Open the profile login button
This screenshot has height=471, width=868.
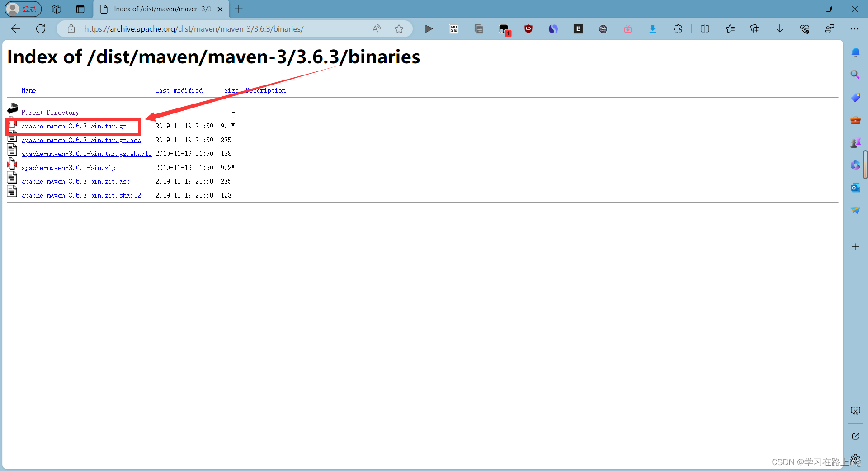click(x=23, y=9)
